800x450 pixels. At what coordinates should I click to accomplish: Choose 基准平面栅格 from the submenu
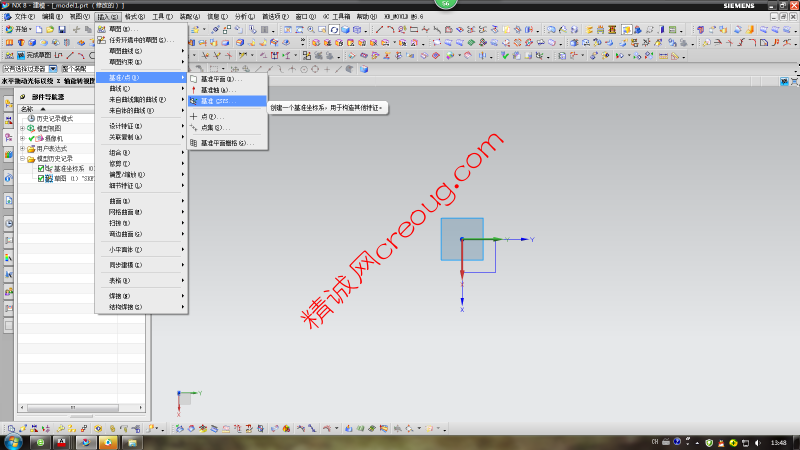(x=228, y=143)
